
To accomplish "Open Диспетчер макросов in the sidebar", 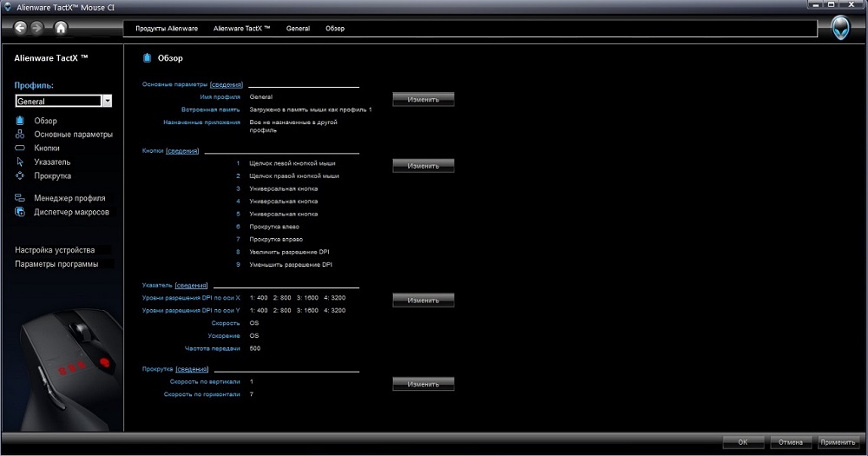I will [71, 212].
